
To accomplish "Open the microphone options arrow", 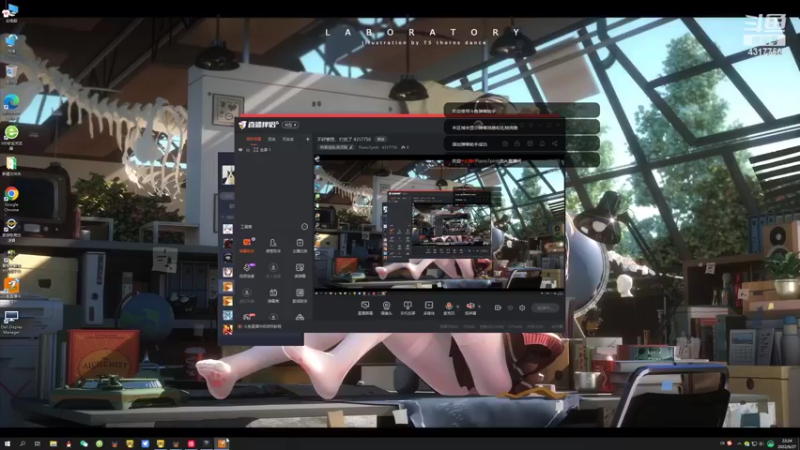I will pos(458,306).
